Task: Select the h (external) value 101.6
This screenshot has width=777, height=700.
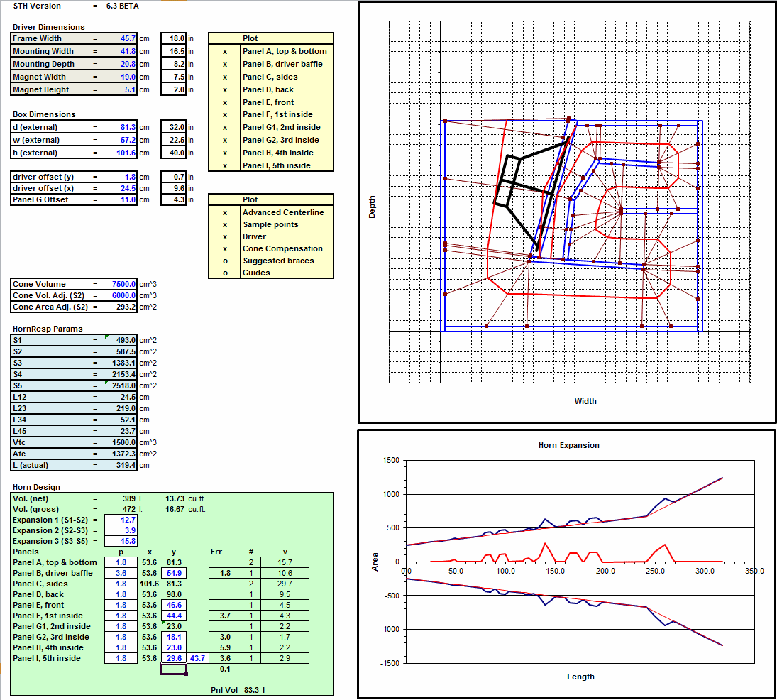Action: click(x=121, y=153)
